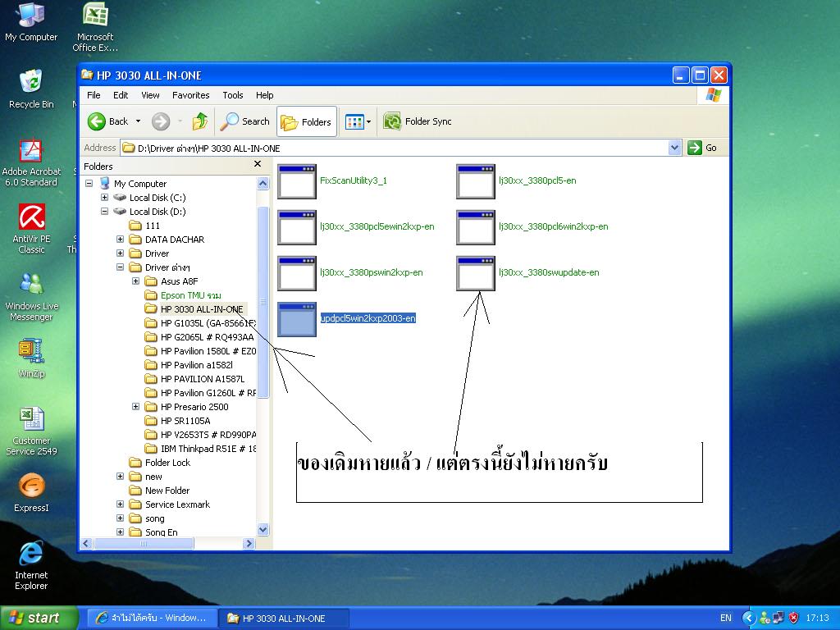Screen dimensions: 840x630
Task: Switch to Internet Explorer taskbar window
Action: tap(152, 619)
